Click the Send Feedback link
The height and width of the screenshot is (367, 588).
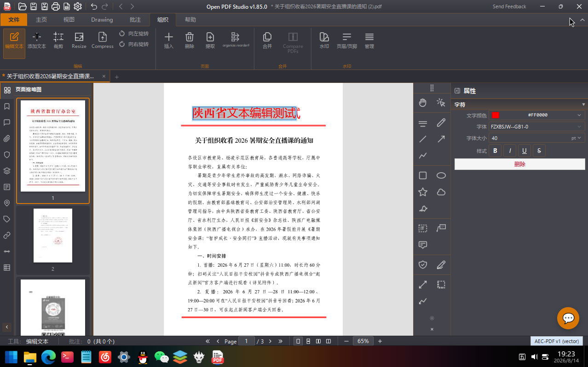coord(509,6)
